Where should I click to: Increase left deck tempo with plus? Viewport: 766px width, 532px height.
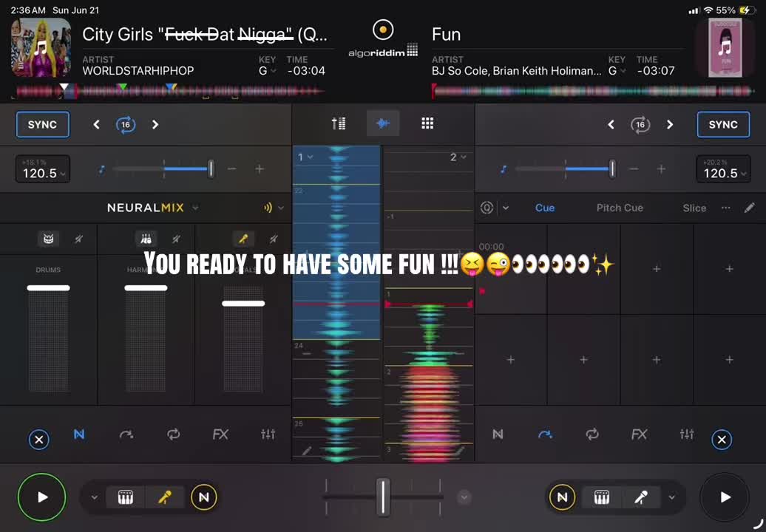coord(260,169)
